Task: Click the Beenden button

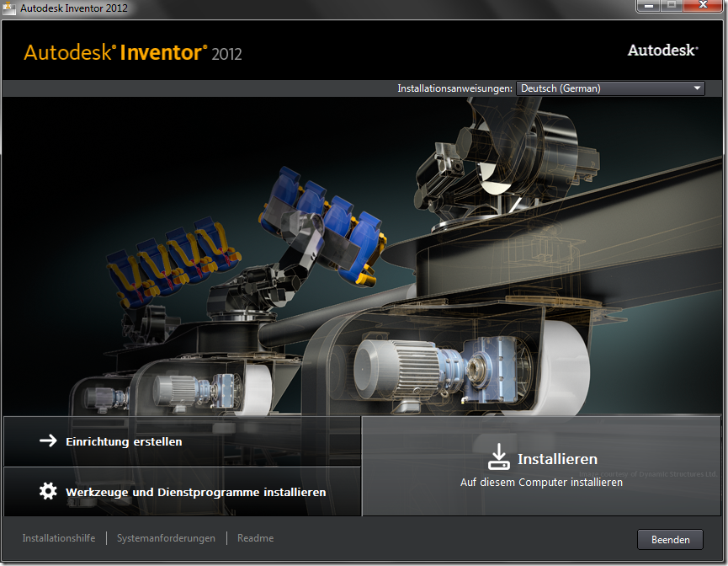Action: [x=670, y=540]
